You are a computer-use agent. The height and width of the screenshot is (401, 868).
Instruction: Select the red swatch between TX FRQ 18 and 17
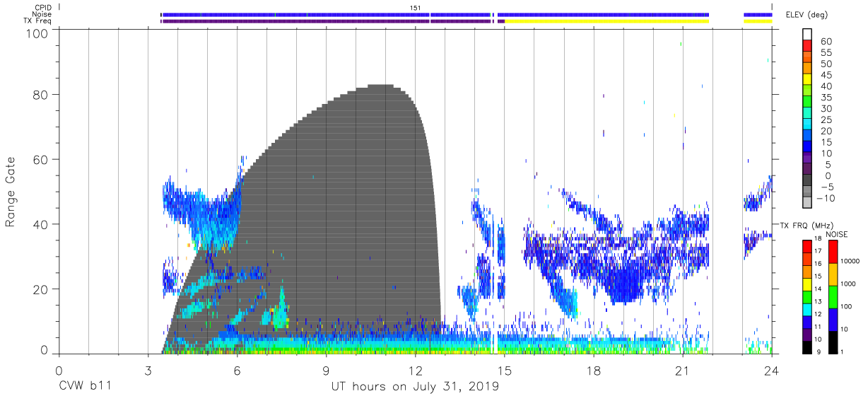[x=807, y=246]
